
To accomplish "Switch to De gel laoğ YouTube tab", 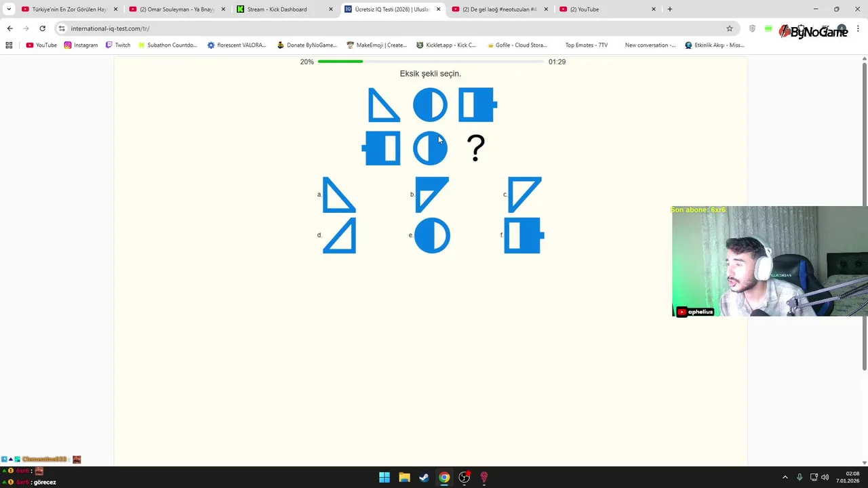I will pyautogui.click(x=500, y=9).
